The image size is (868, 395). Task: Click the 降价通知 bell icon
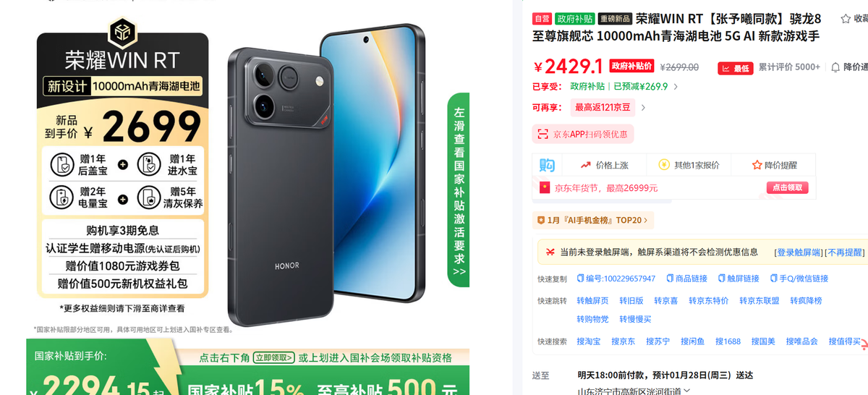835,67
